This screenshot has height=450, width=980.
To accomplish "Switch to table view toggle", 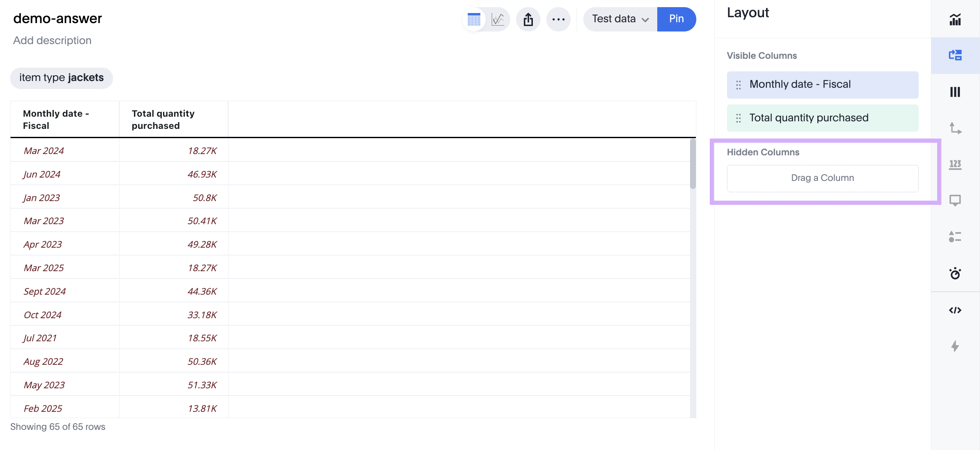I will (x=474, y=19).
